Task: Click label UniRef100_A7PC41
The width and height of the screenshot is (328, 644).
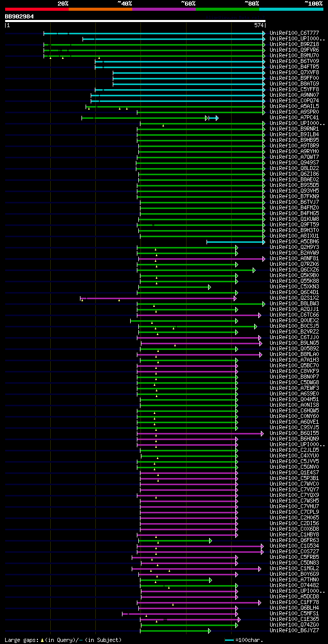Action: pos(294,117)
